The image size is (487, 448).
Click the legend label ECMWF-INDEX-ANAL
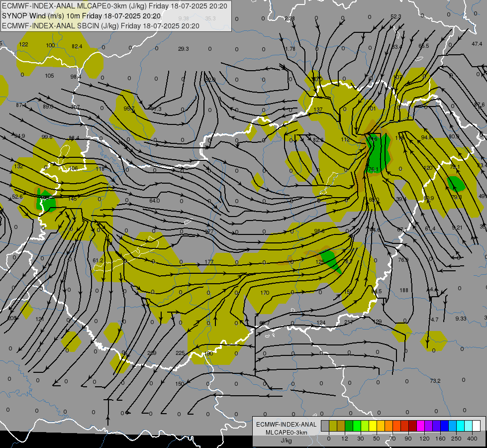287,425
